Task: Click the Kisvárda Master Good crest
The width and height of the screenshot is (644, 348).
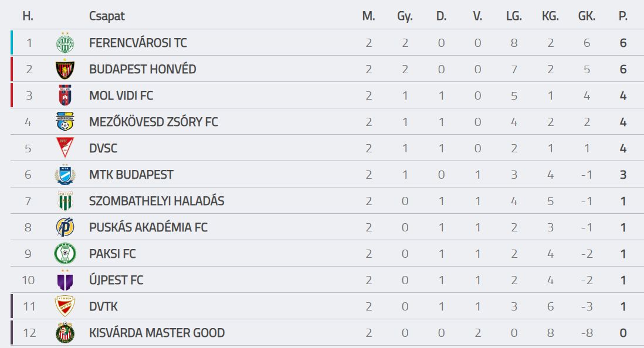Action: pyautogui.click(x=65, y=332)
